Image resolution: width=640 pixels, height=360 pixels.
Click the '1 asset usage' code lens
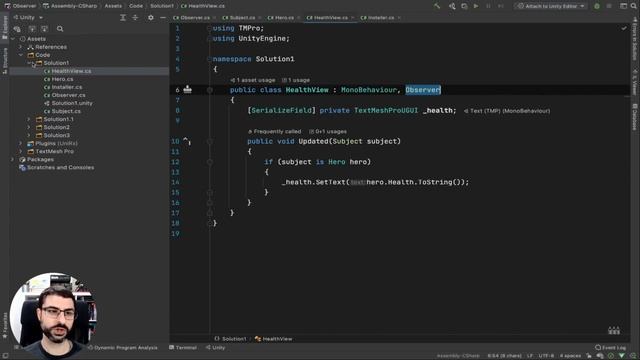(253, 80)
